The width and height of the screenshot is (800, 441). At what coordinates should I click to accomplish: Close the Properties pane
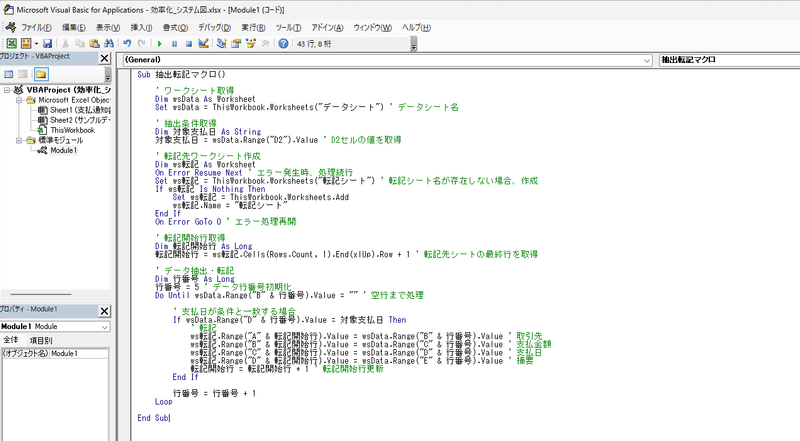[x=105, y=311]
